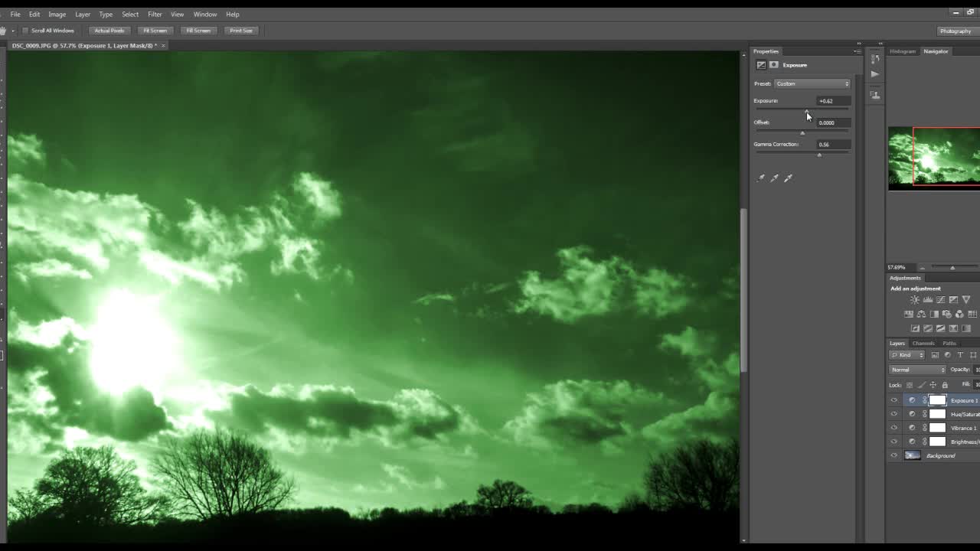
Task: Toggle lock all padlock icon
Action: (x=945, y=385)
